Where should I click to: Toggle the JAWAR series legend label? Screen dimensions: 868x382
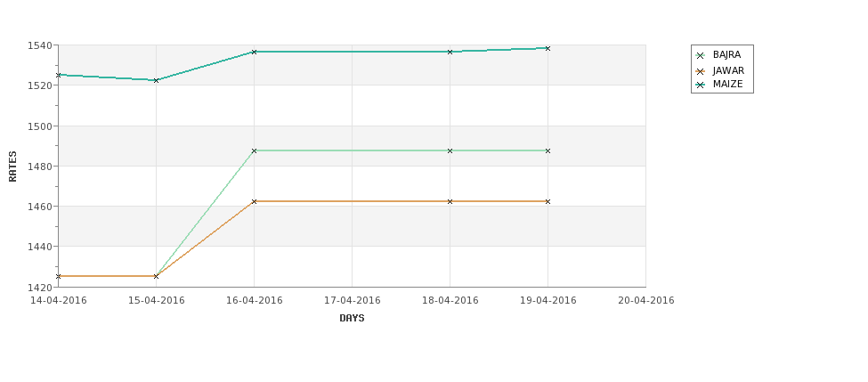[x=728, y=70]
